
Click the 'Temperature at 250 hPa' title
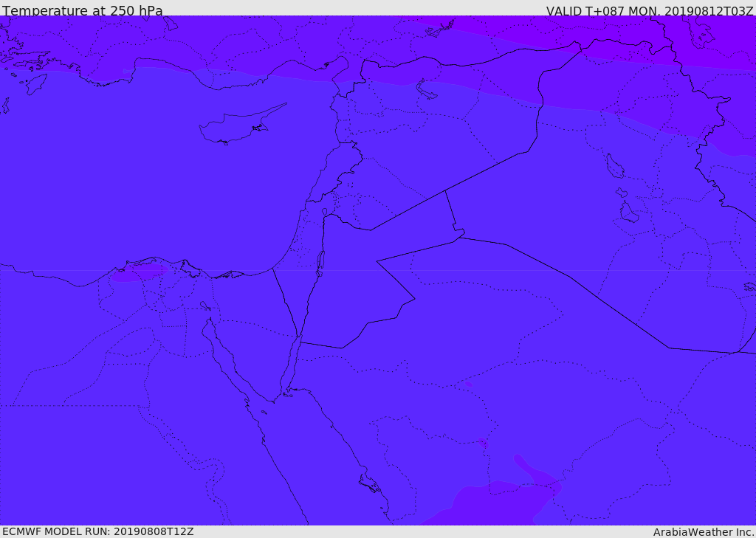pyautogui.click(x=83, y=10)
